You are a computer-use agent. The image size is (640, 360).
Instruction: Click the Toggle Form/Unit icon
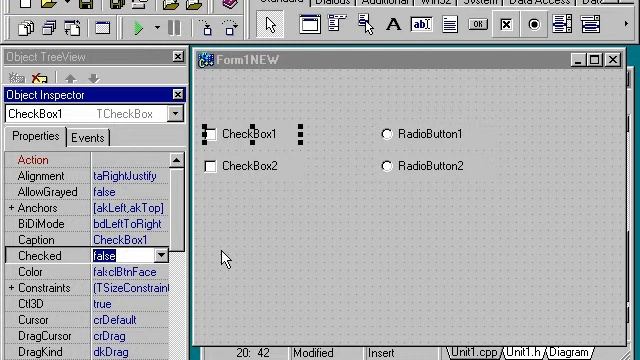73,28
